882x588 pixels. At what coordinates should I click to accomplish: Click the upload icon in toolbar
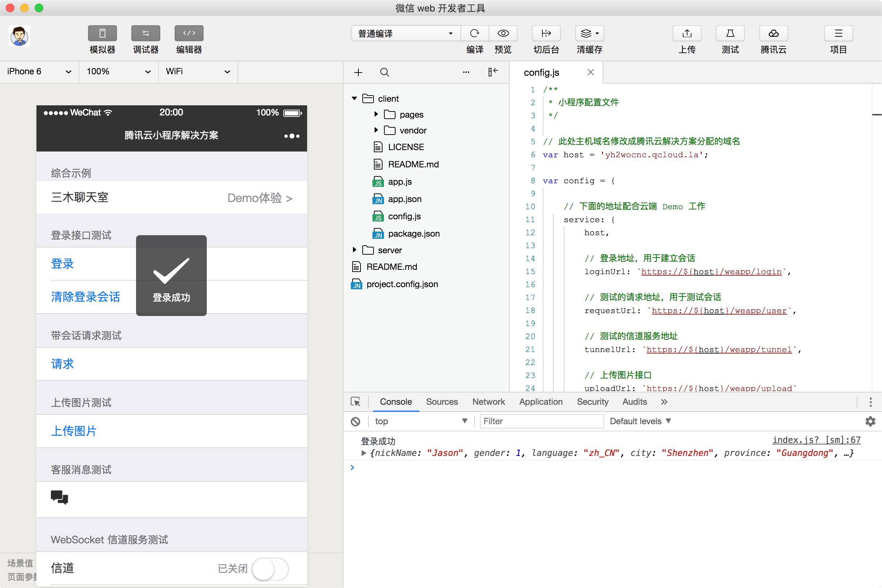point(686,34)
